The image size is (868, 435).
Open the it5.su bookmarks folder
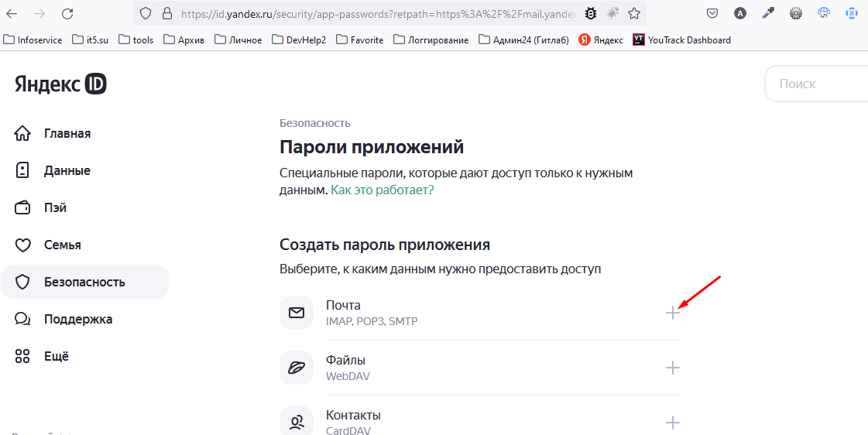click(91, 39)
